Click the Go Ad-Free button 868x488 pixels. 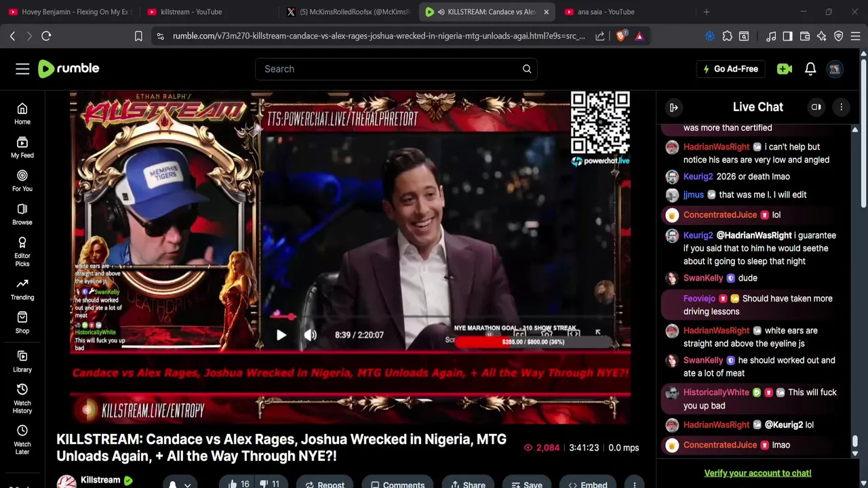(730, 68)
